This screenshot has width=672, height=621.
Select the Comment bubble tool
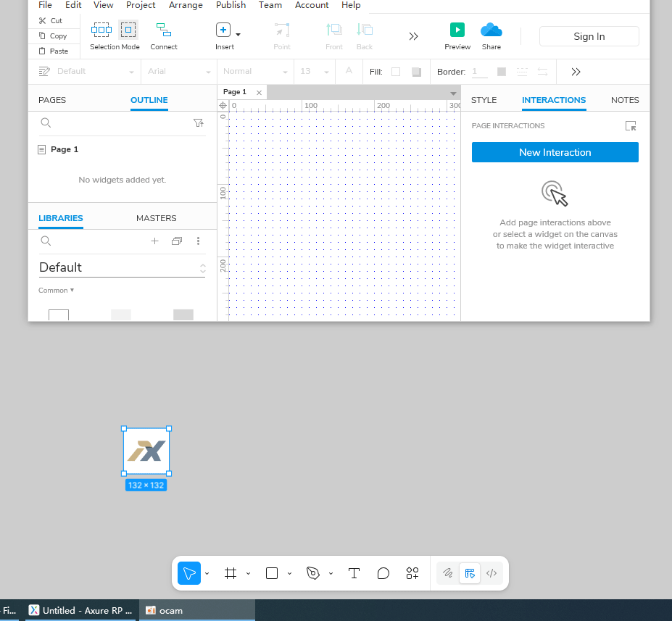coord(383,573)
